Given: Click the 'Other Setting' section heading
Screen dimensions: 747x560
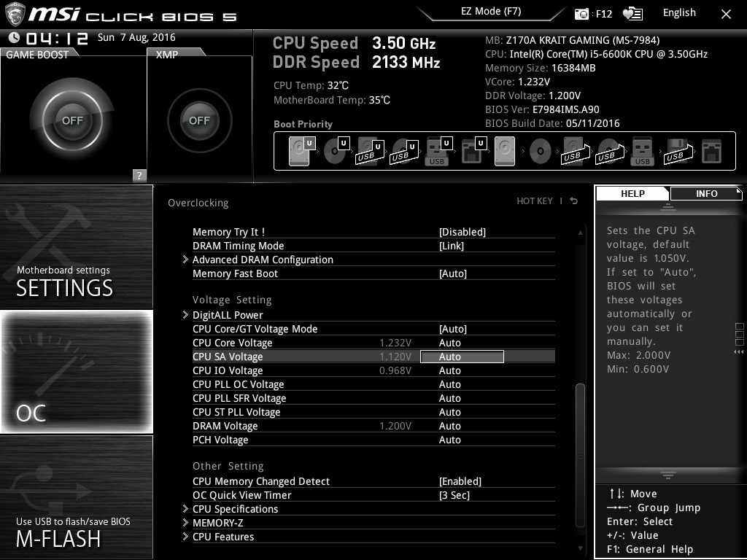Looking at the screenshot, I should click(228, 466).
